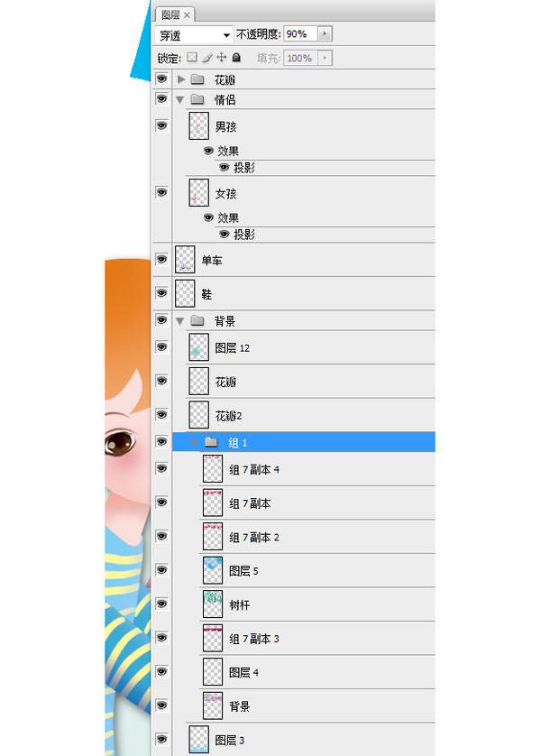Click the opacity value field

[x=298, y=34]
